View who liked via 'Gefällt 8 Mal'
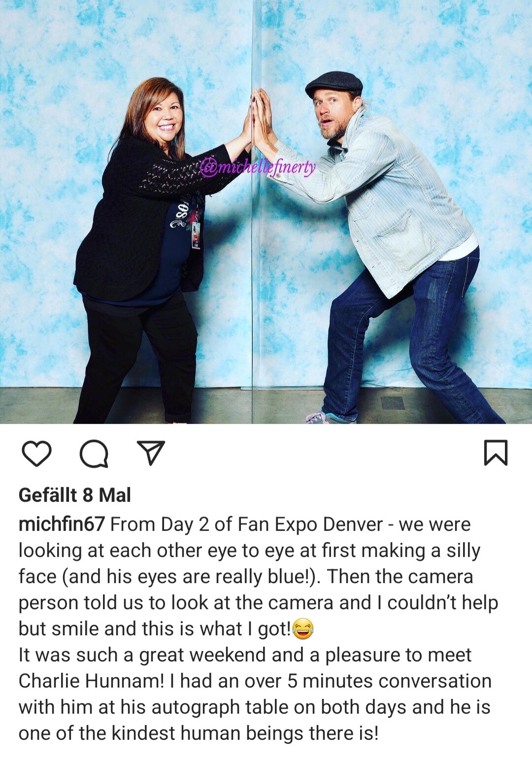This screenshot has height=759, width=532. click(x=75, y=495)
